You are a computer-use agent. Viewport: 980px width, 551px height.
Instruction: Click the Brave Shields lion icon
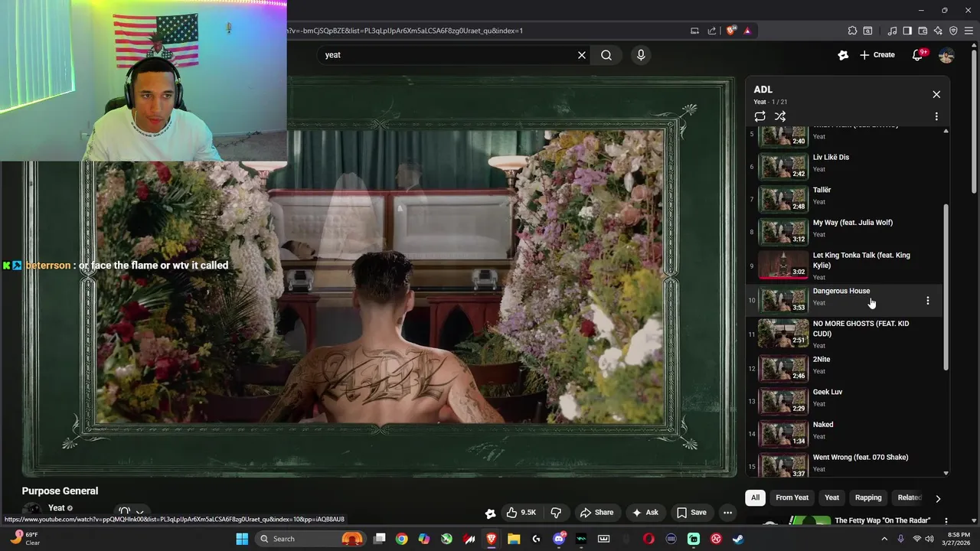pos(731,31)
